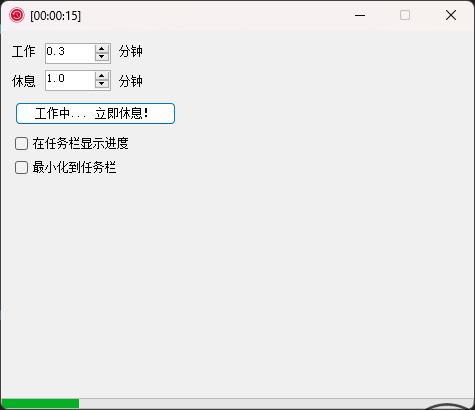Click the 最小化到任务栏 label text
The image size is (475, 410).
tap(74, 167)
